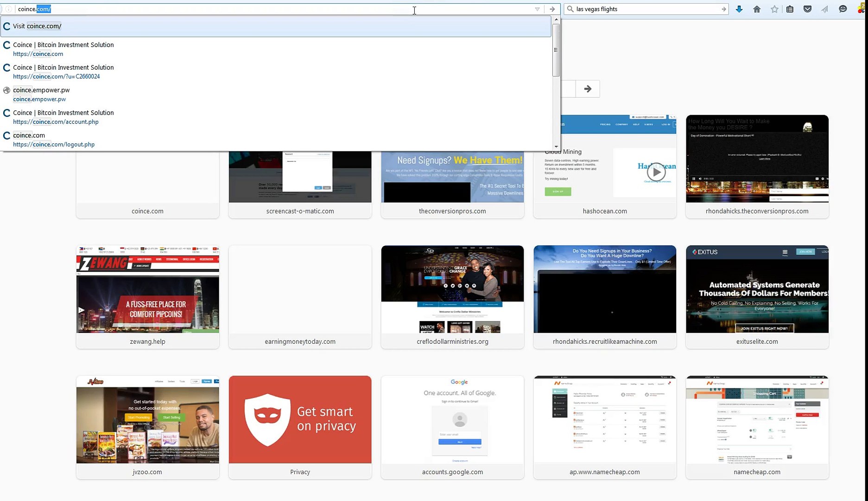Open the creflodollarministries.org tile
This screenshot has height=501, width=868.
pos(452,297)
